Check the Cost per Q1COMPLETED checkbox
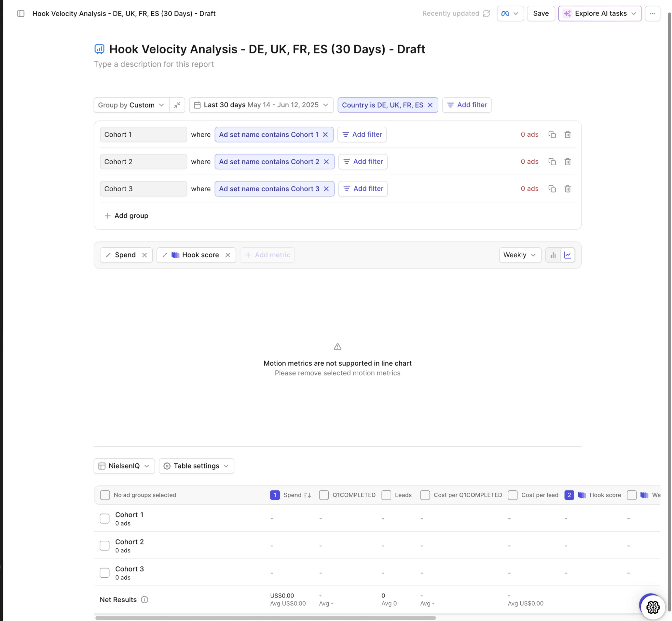Image resolution: width=672 pixels, height=621 pixels. click(x=425, y=495)
